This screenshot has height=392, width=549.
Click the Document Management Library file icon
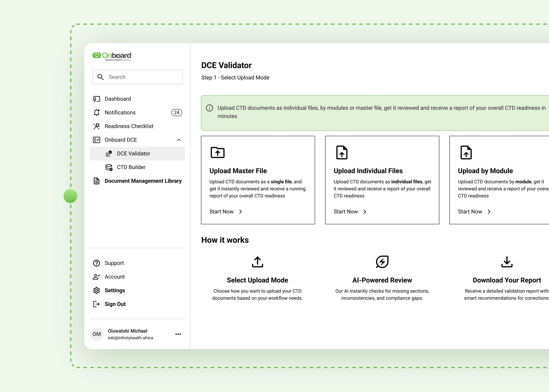[97, 181]
